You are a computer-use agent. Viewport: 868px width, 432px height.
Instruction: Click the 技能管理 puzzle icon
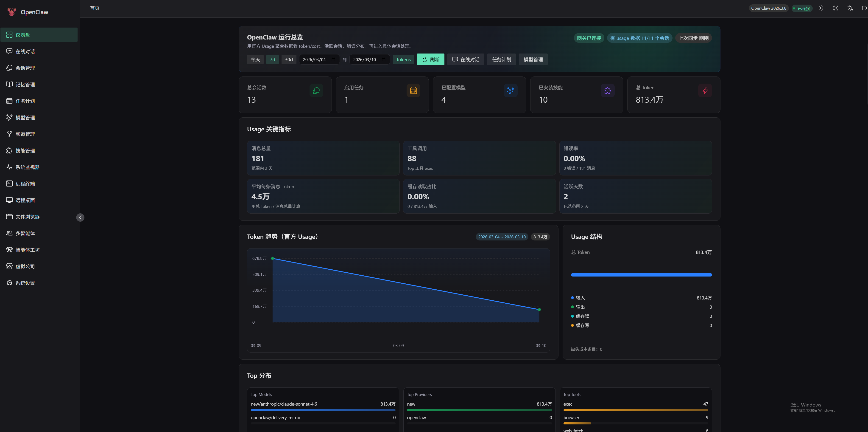(x=9, y=150)
